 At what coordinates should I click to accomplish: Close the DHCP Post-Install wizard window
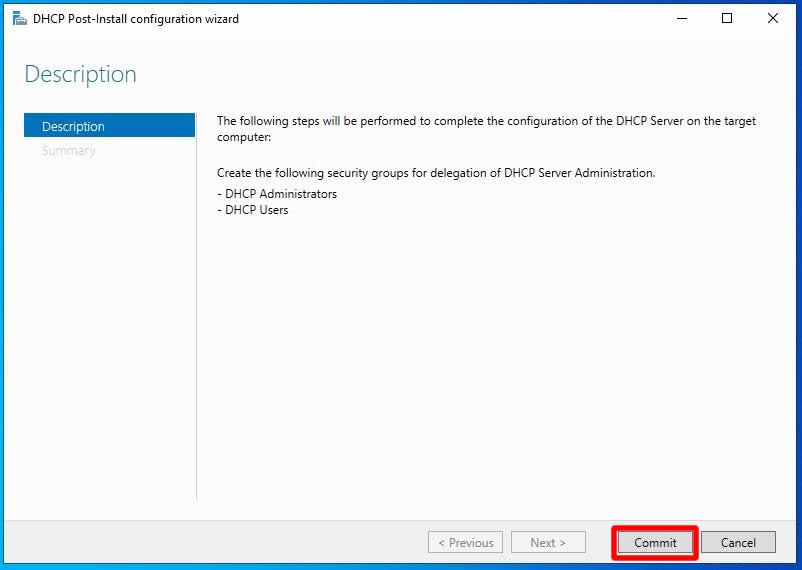coord(773,18)
